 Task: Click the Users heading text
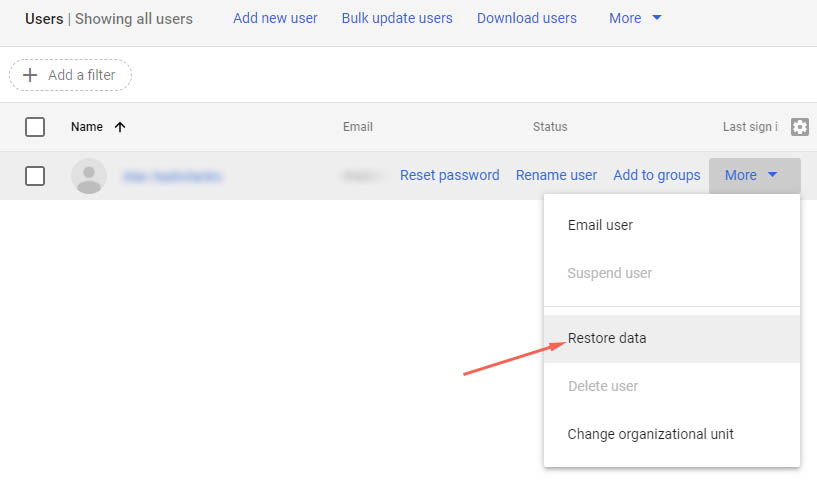[x=44, y=19]
